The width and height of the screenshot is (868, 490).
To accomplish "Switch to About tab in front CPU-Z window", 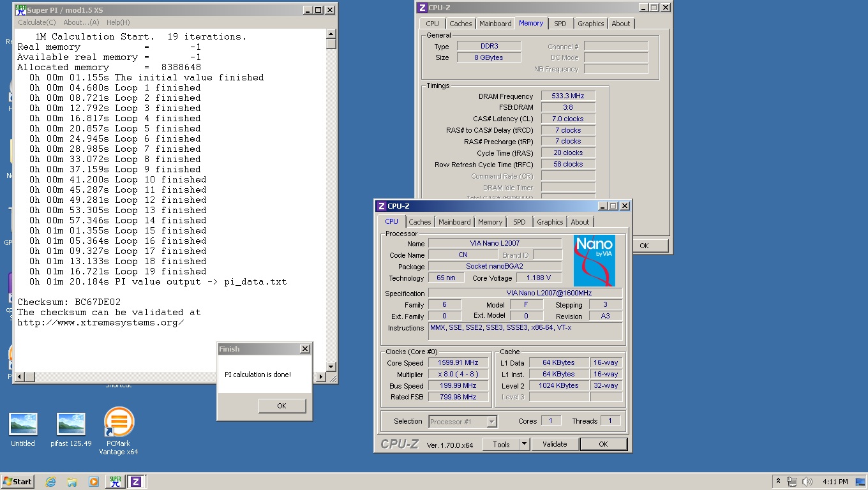I will [x=580, y=222].
